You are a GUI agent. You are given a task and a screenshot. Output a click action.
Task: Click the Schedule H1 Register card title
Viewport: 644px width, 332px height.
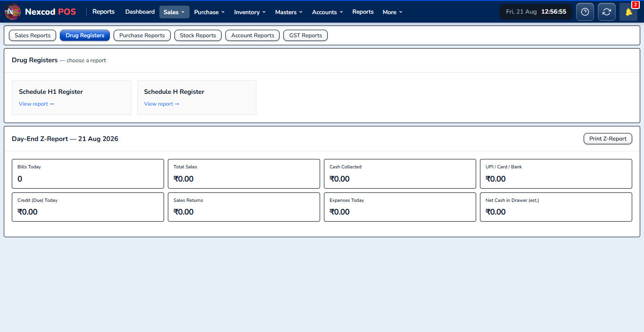click(x=51, y=92)
